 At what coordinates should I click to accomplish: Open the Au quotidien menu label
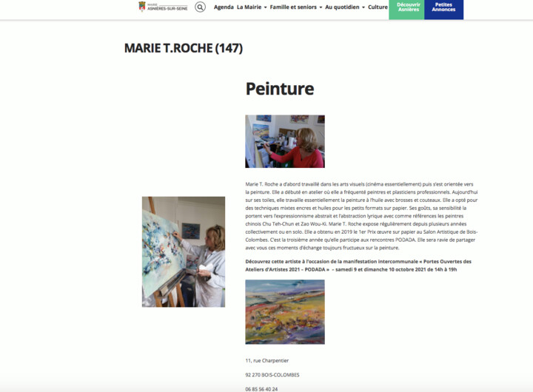pyautogui.click(x=342, y=7)
